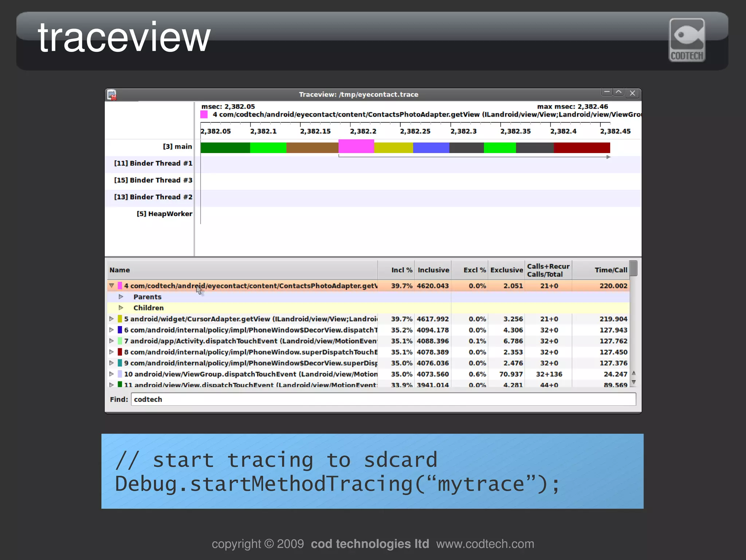
Task: Select the [13] Binder Thread #2 label
Action: [x=153, y=197]
